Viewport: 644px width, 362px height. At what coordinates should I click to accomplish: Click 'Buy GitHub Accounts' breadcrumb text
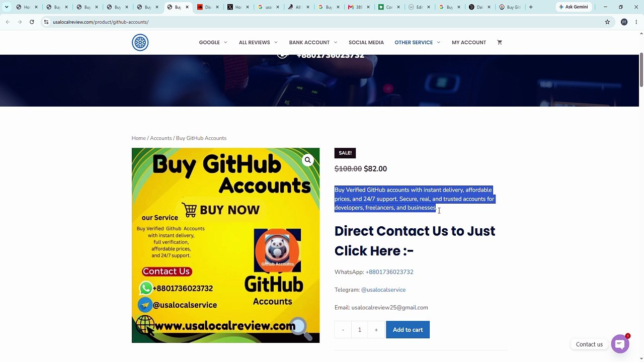[x=201, y=138]
